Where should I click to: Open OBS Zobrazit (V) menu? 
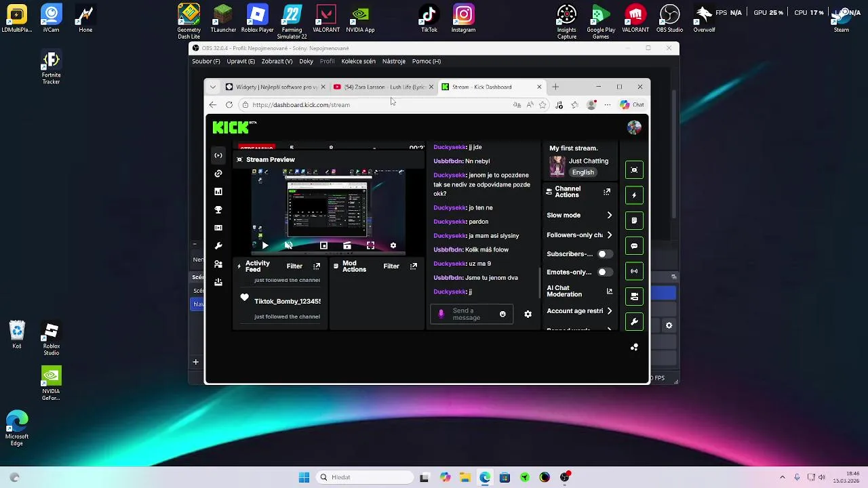click(277, 61)
